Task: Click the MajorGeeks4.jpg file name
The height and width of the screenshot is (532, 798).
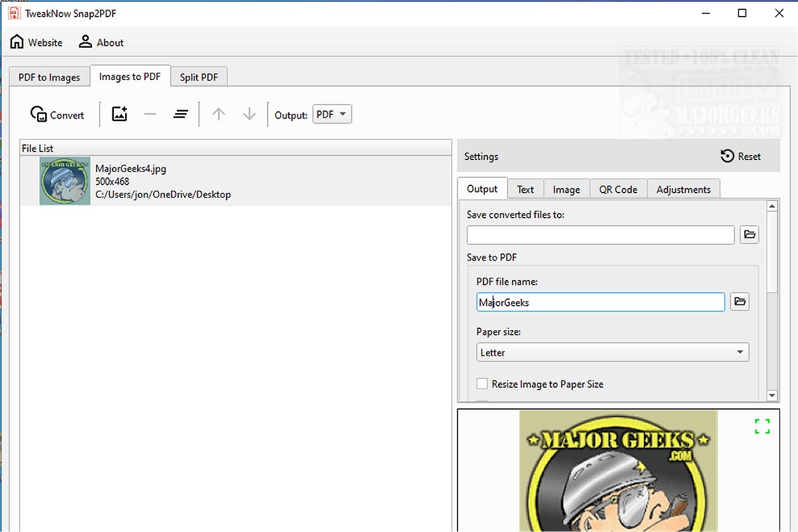Action: (130, 169)
